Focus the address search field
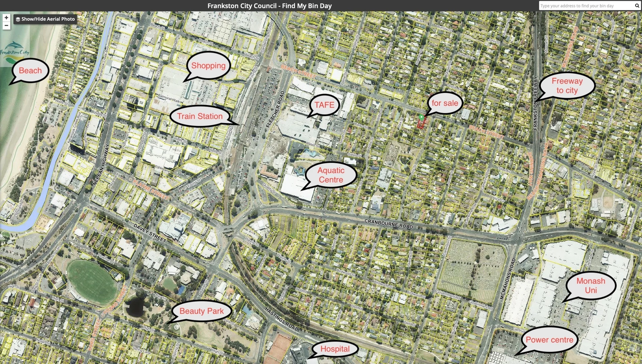This screenshot has width=642, height=364. tap(586, 6)
